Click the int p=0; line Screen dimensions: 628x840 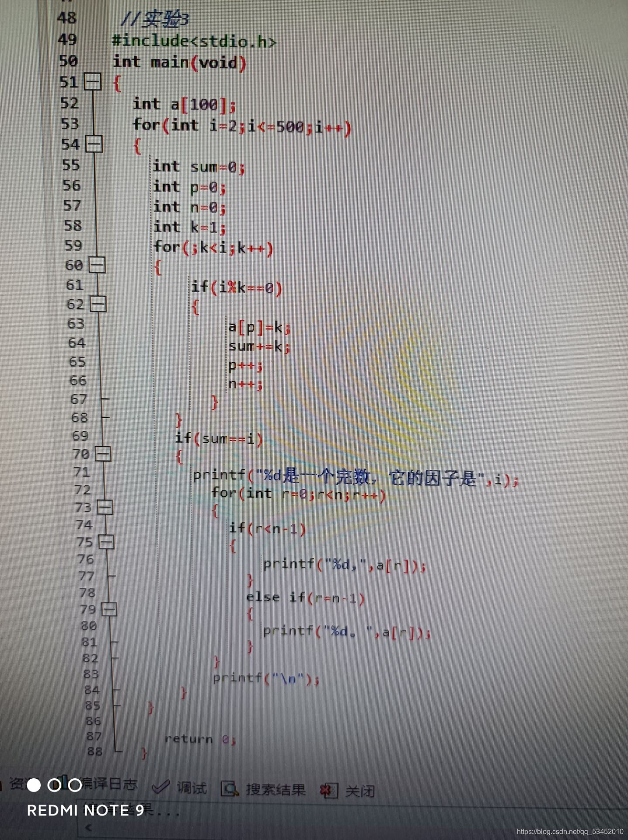[x=189, y=187]
